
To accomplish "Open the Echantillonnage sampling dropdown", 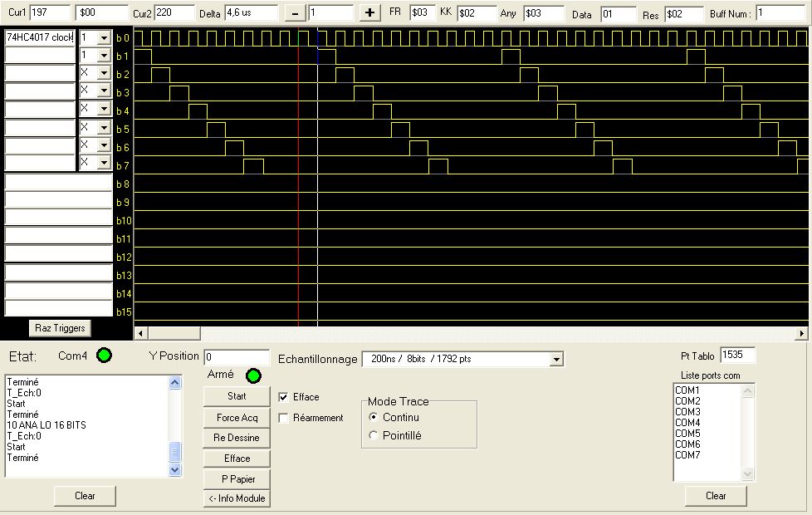I will pos(556,359).
